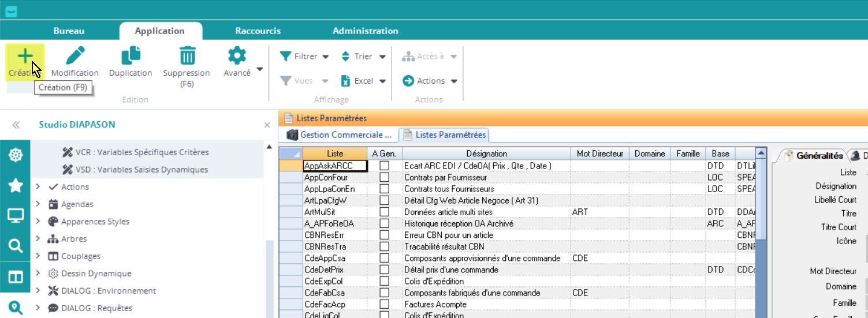Click the Suppression trash icon
Viewport: 868px width, 318px height.
click(187, 57)
